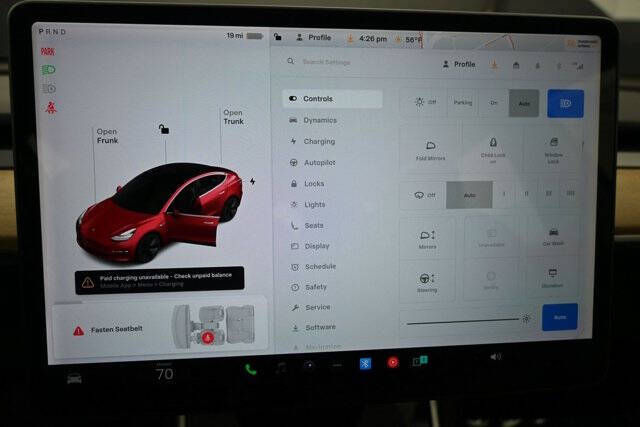Tap the Open Frunk button
The width and height of the screenshot is (640, 427).
107,136
